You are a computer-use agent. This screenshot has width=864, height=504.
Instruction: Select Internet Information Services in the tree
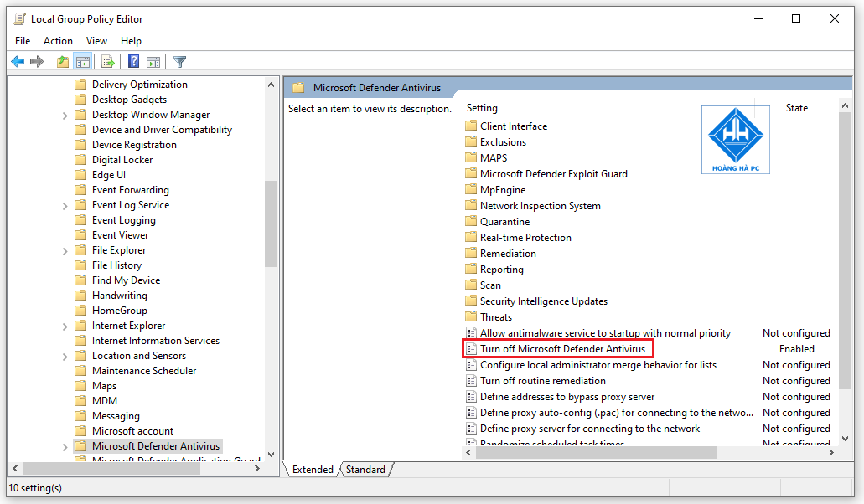156,341
